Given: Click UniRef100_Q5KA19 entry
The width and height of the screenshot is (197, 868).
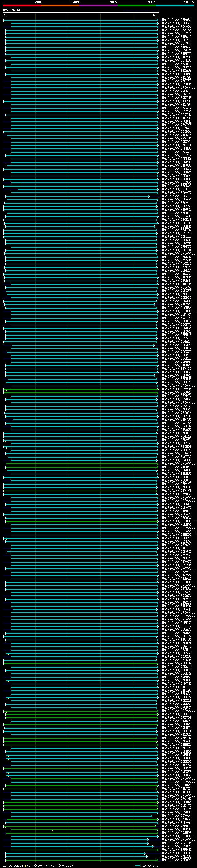Looking at the screenshot, I should (176, 826).
